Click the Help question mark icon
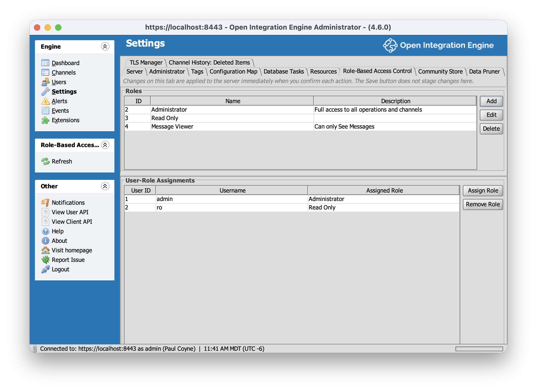This screenshot has width=537, height=392. pos(45,231)
